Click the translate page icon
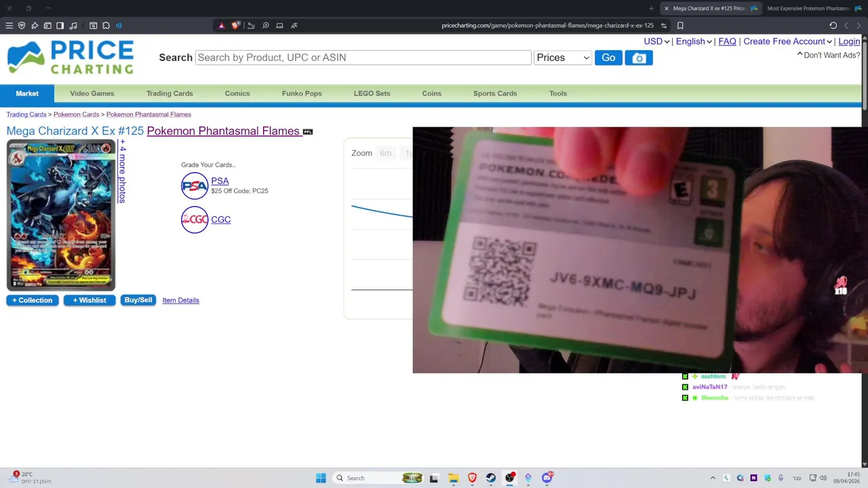The height and width of the screenshot is (488, 868). (294, 26)
